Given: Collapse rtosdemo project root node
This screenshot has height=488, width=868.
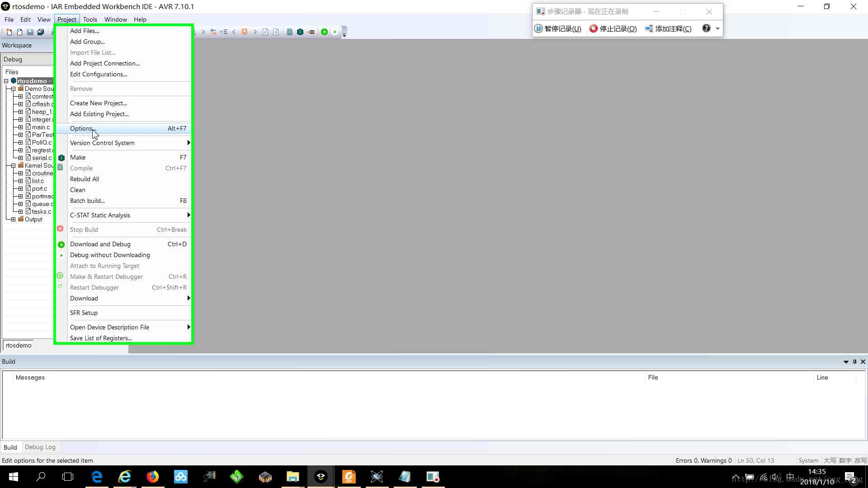Looking at the screenshot, I should (6, 81).
